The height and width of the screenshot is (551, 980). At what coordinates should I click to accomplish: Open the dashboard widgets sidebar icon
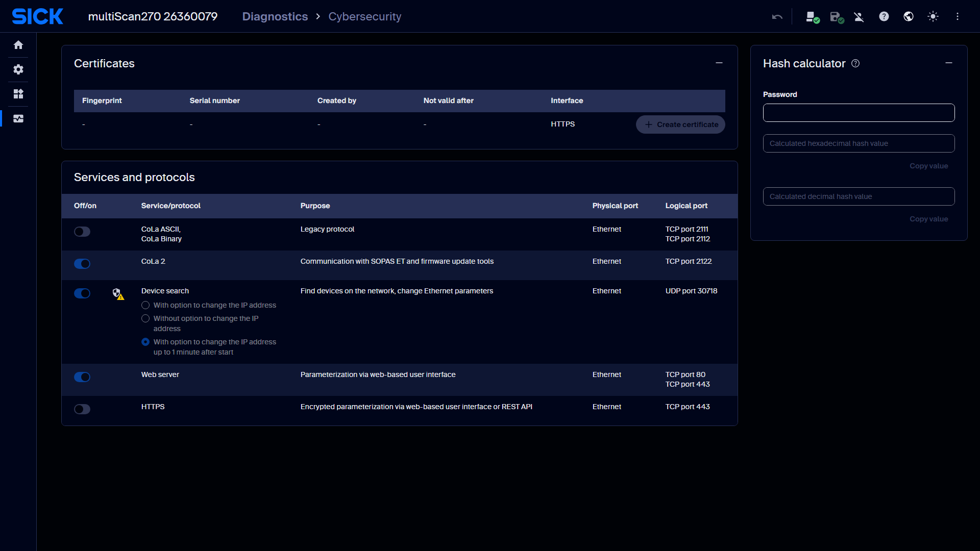tap(18, 94)
